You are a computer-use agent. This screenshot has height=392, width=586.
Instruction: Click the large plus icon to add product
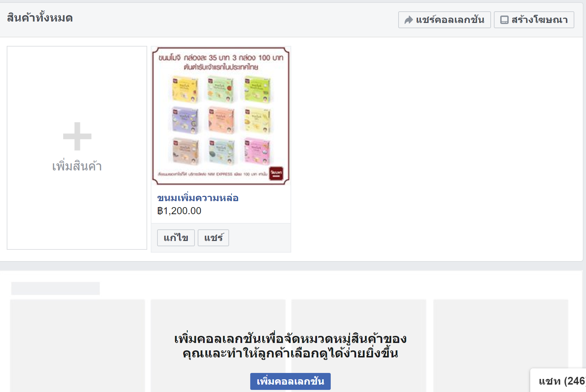coord(77,136)
